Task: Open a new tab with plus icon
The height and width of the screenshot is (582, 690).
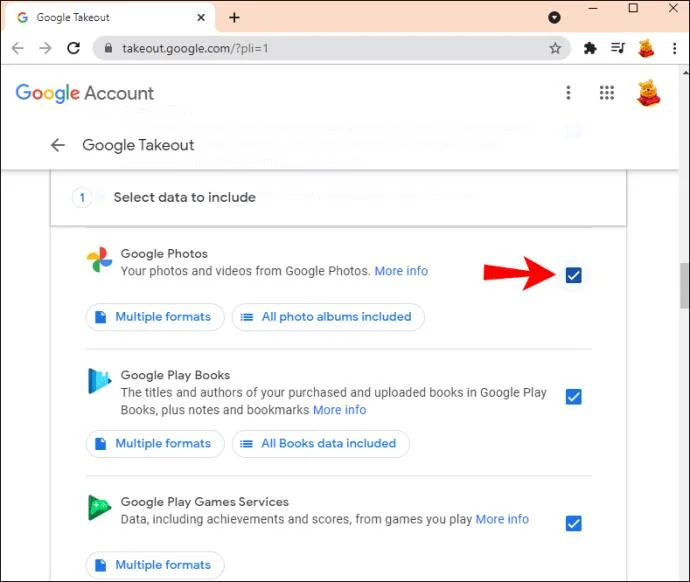Action: [235, 18]
